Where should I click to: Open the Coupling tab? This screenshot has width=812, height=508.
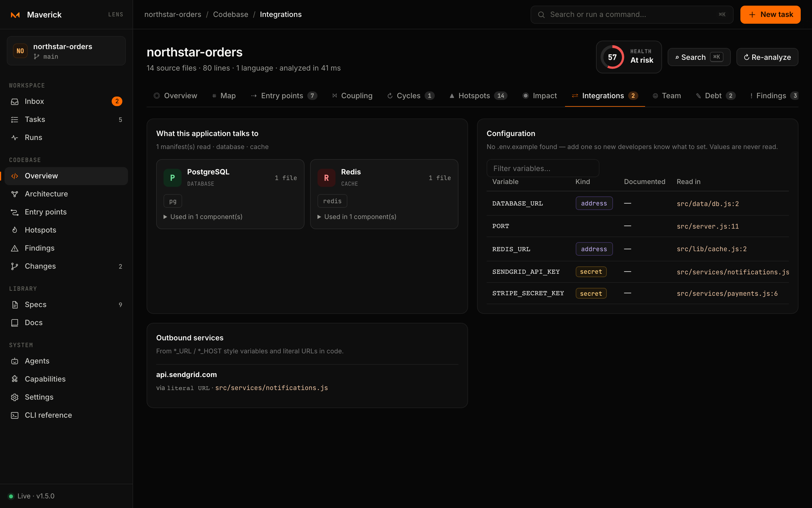click(352, 96)
